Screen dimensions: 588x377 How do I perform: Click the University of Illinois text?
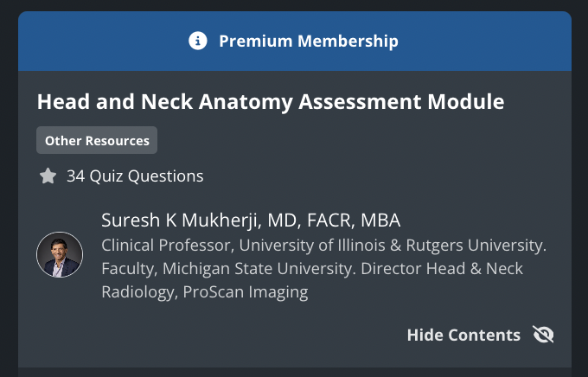[312, 246]
